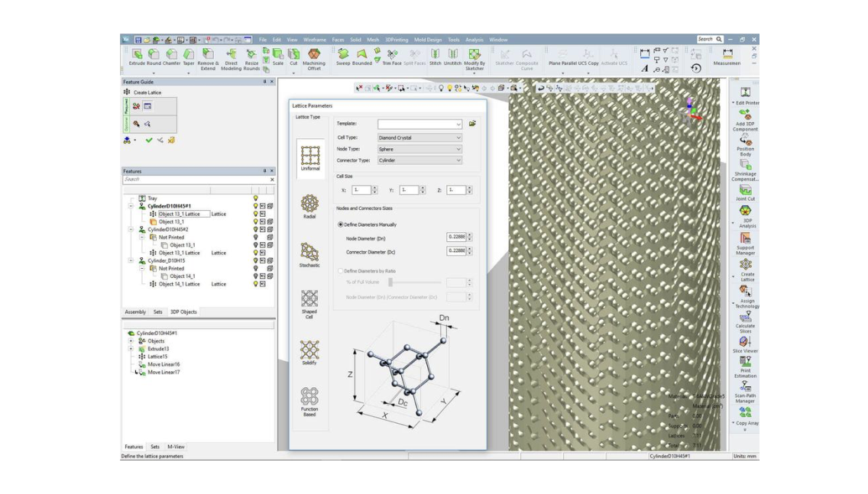Switch to the M-View tab

click(x=176, y=447)
